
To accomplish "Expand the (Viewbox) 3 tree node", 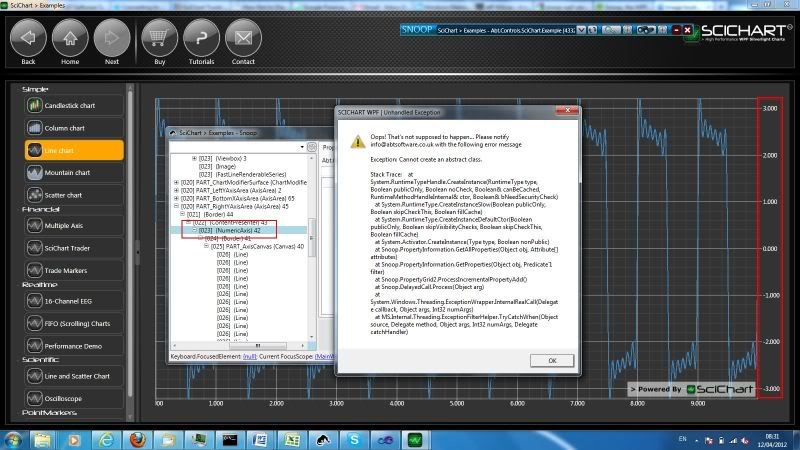I will [194, 159].
